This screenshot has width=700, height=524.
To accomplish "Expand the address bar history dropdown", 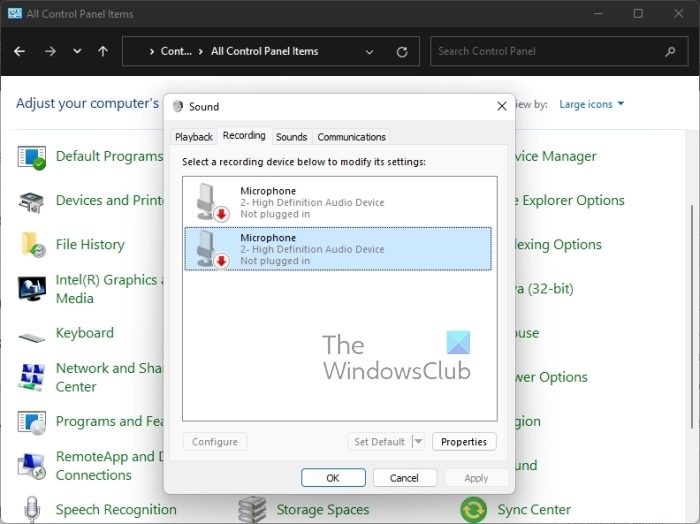I will (369, 52).
